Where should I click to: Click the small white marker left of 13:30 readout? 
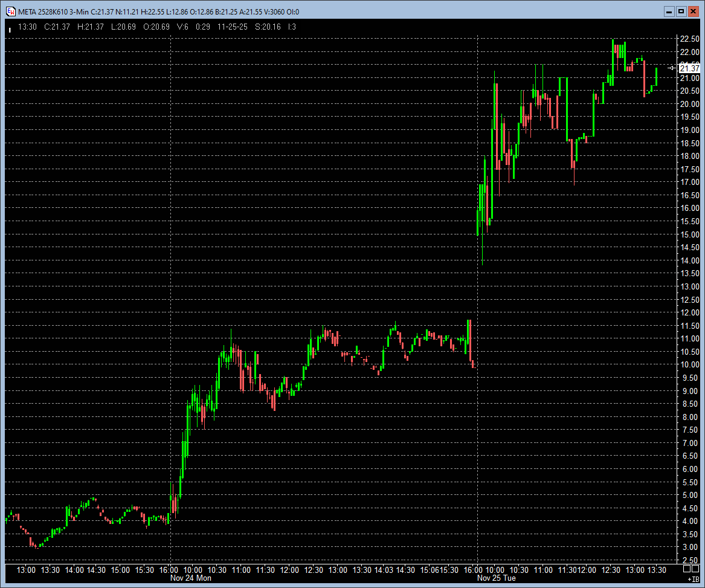(10, 28)
